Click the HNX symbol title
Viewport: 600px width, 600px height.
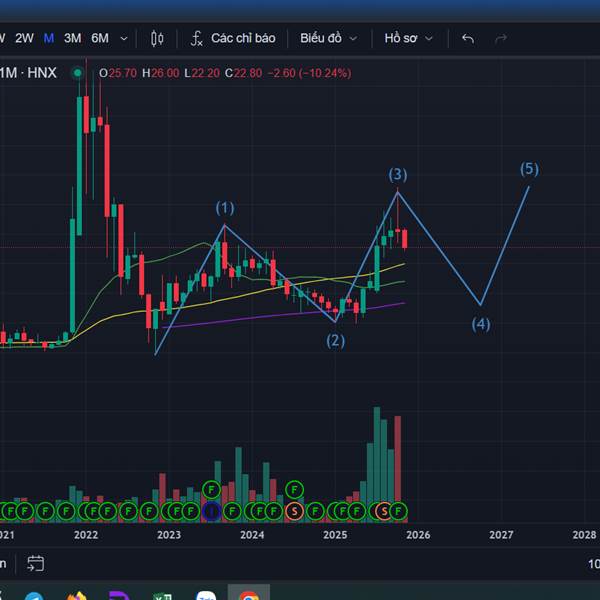(x=42, y=72)
